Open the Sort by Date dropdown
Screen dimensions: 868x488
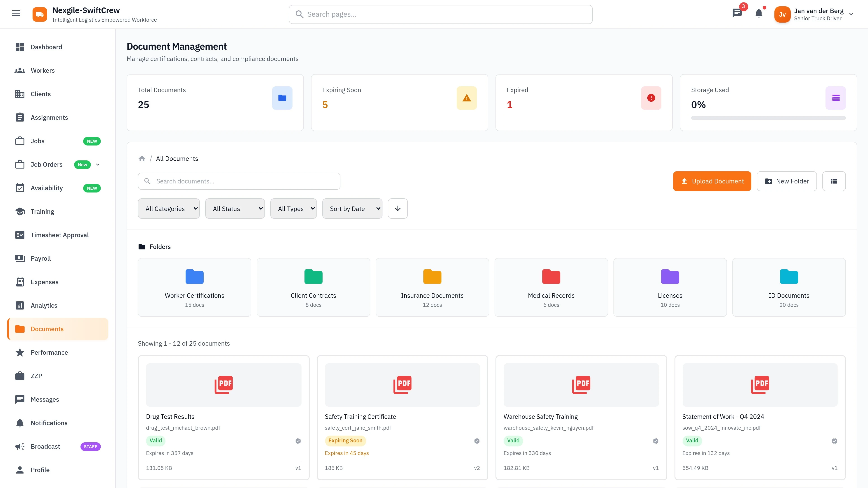click(352, 209)
